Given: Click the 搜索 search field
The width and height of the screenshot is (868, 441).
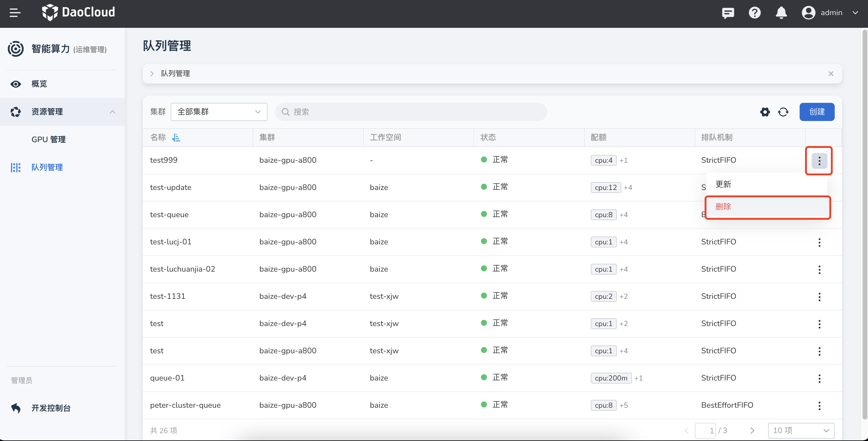Looking at the screenshot, I should click(x=411, y=112).
